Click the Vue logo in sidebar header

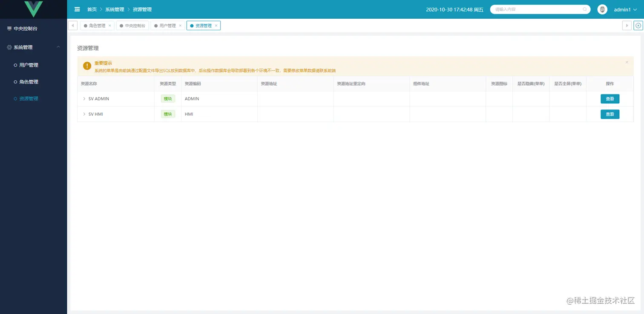[34, 9]
